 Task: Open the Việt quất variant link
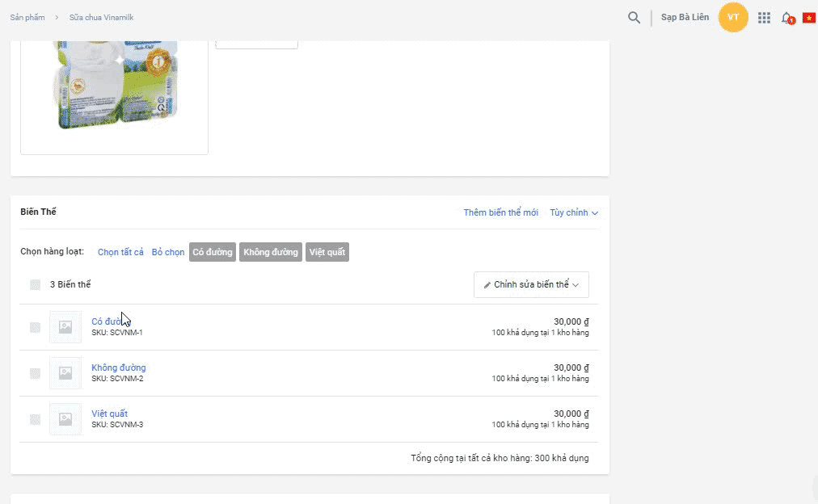click(110, 414)
